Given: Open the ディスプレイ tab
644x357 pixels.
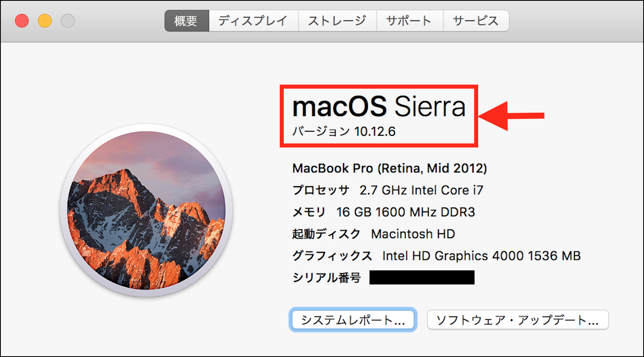Looking at the screenshot, I should pos(253,21).
